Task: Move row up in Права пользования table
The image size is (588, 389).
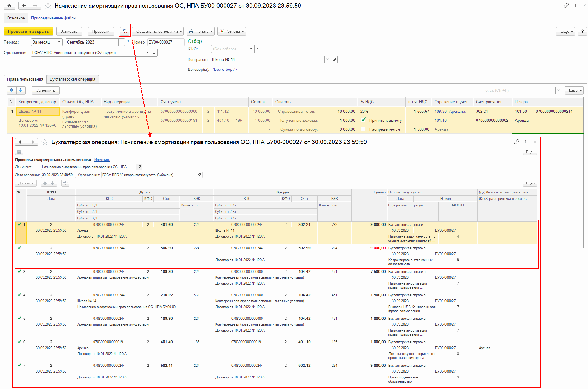Action: [12, 90]
